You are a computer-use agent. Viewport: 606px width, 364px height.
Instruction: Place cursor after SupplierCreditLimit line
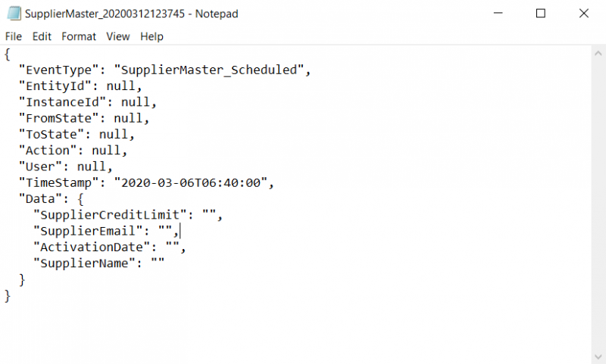click(223, 215)
